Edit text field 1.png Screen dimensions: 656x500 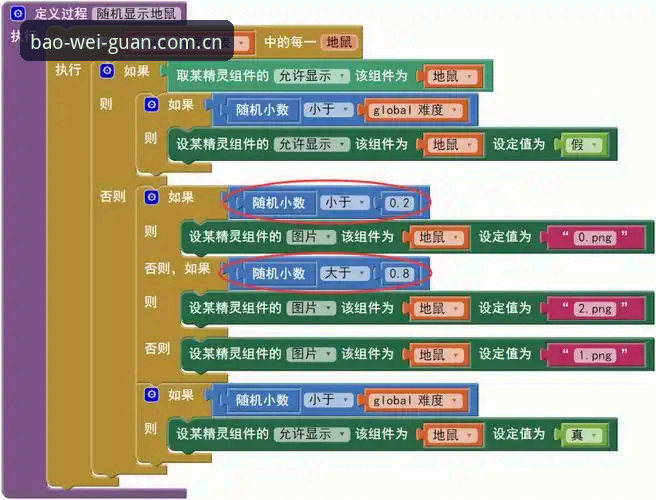coord(595,356)
